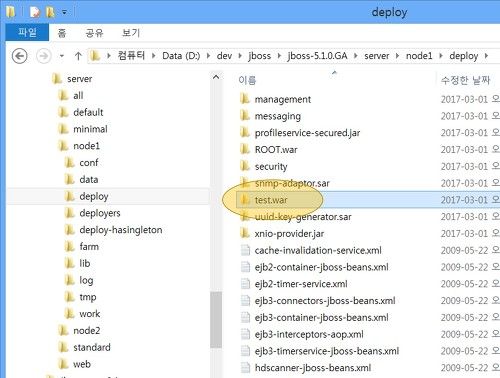Select the management folder icon
Image resolution: width=500 pixels, height=378 pixels.
coord(245,99)
